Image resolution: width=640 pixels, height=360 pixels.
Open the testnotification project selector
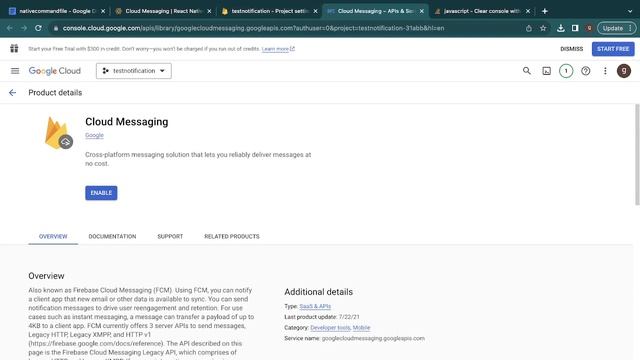[134, 71]
